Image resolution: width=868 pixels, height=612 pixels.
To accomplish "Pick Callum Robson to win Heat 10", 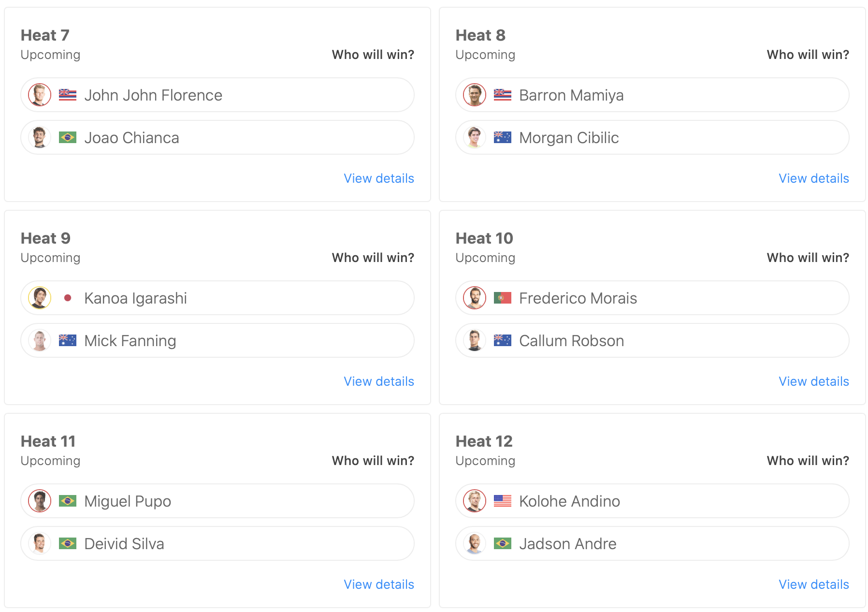I will point(652,341).
